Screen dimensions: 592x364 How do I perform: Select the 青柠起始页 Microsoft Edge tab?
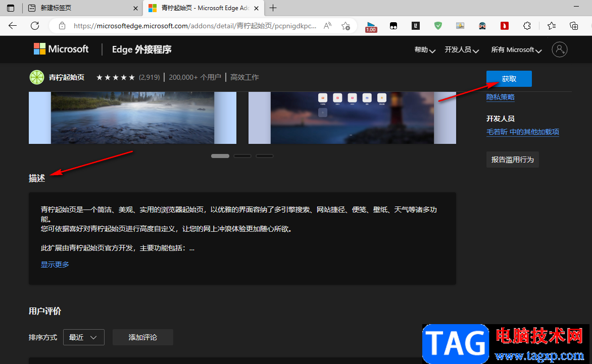point(204,8)
